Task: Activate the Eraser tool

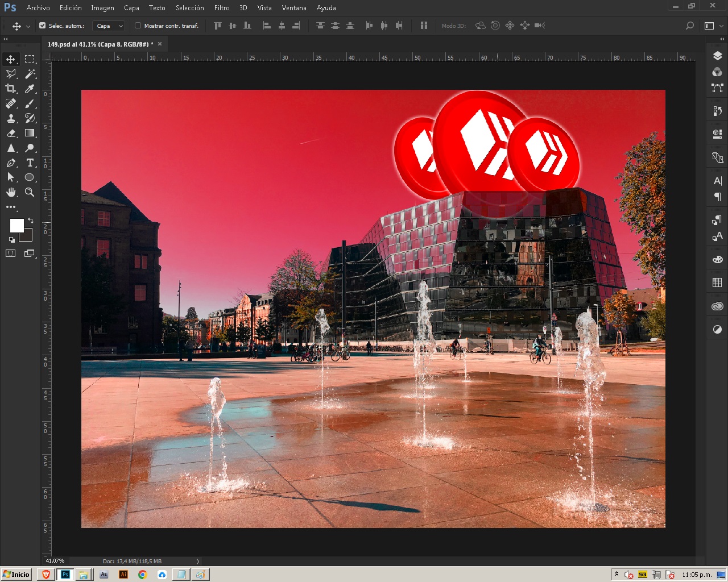Action: [11, 133]
